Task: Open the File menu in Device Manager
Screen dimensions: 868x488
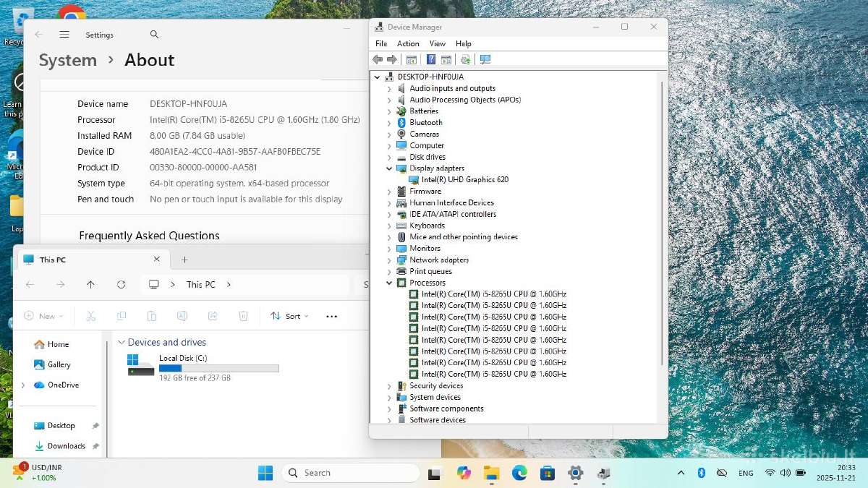Action: pyautogui.click(x=381, y=43)
